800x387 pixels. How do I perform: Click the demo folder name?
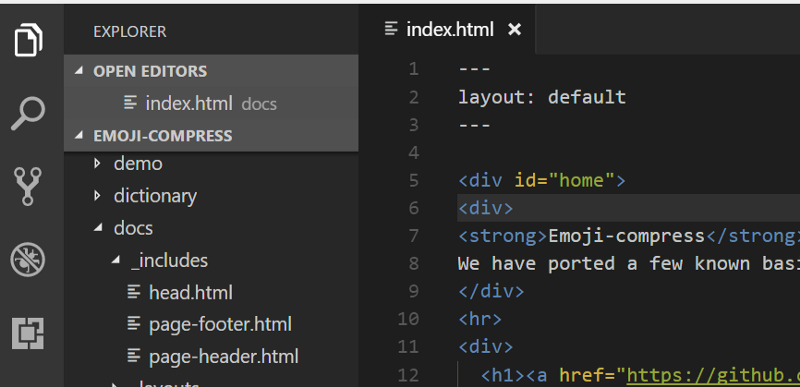point(138,164)
